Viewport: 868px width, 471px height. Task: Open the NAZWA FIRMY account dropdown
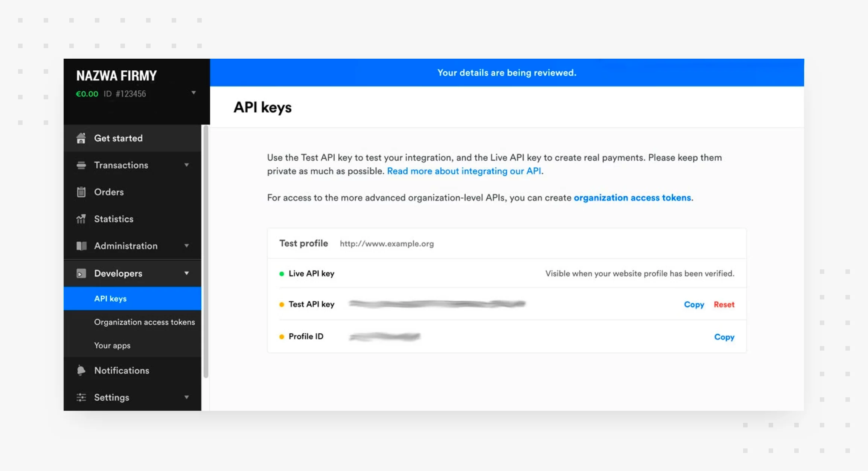pyautogui.click(x=193, y=93)
